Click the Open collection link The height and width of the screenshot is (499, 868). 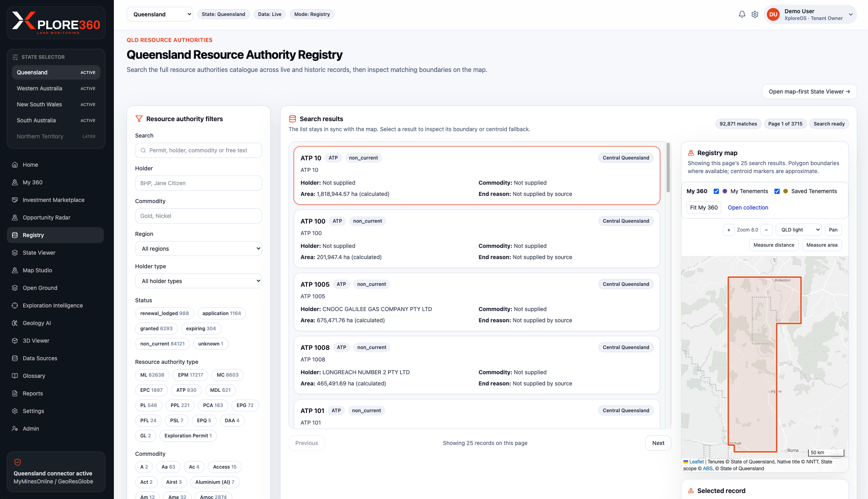coord(748,208)
